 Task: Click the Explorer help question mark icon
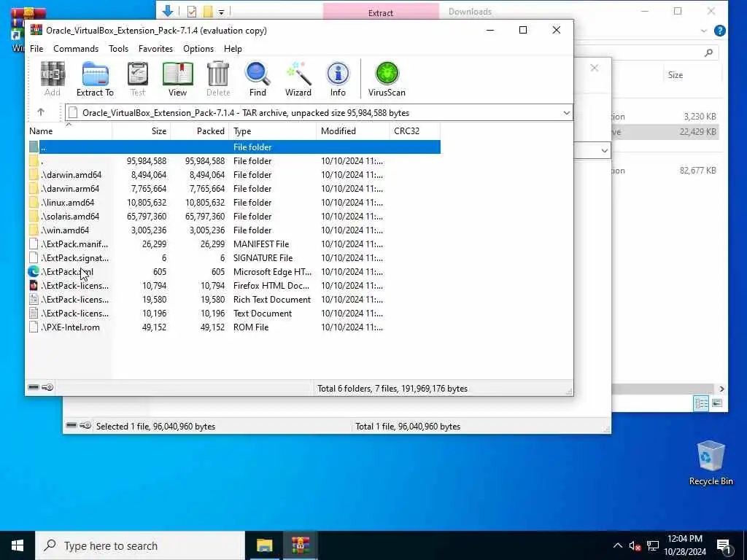tap(720, 31)
